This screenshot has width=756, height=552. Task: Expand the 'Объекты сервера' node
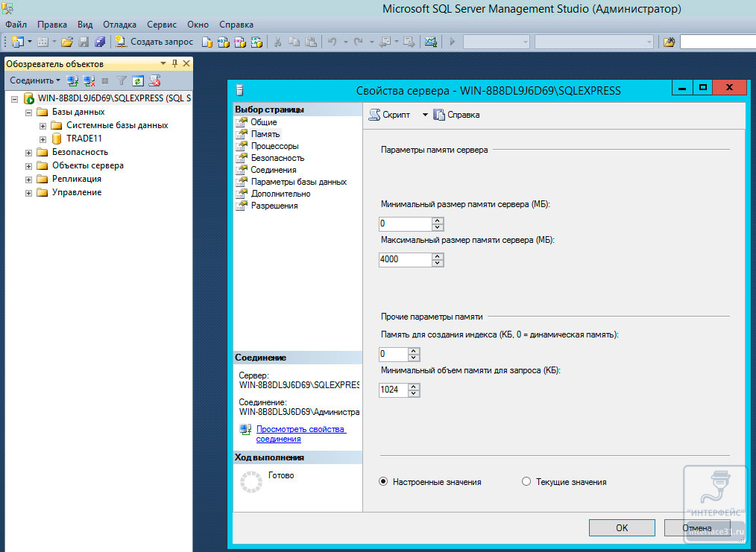[x=28, y=166]
